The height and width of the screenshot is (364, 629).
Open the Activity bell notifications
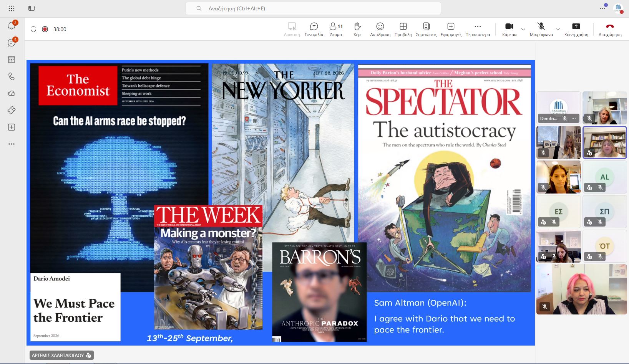12,25
